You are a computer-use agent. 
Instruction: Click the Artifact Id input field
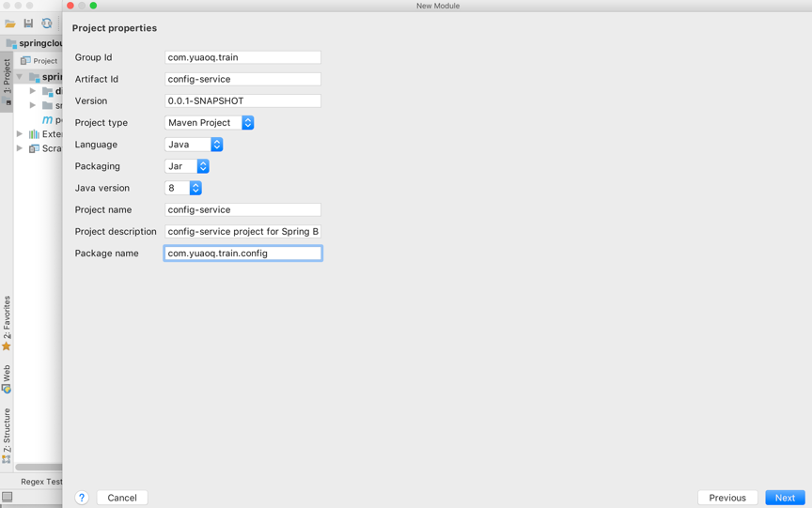242,79
